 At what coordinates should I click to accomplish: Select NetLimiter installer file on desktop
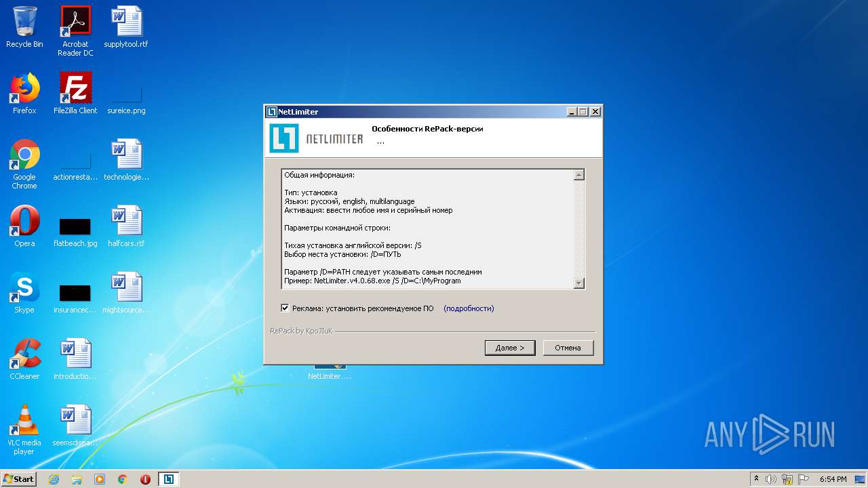[330, 371]
